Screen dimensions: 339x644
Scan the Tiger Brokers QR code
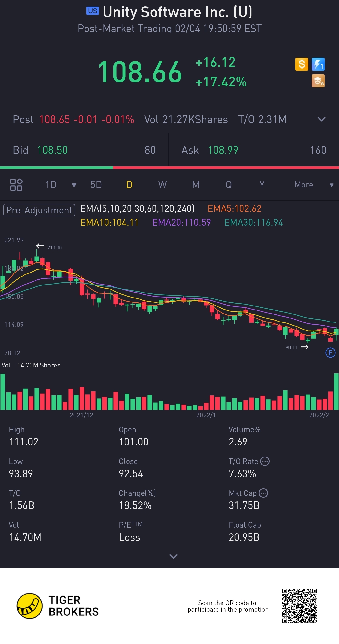tap(299, 606)
